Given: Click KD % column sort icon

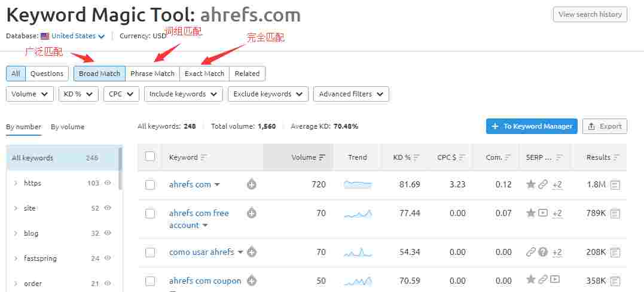Looking at the screenshot, I should (417, 157).
